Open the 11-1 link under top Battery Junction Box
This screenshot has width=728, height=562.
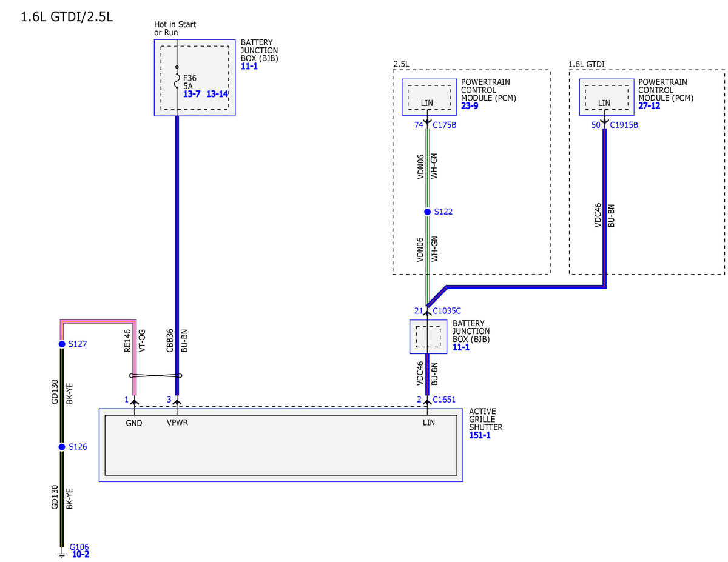click(x=249, y=66)
